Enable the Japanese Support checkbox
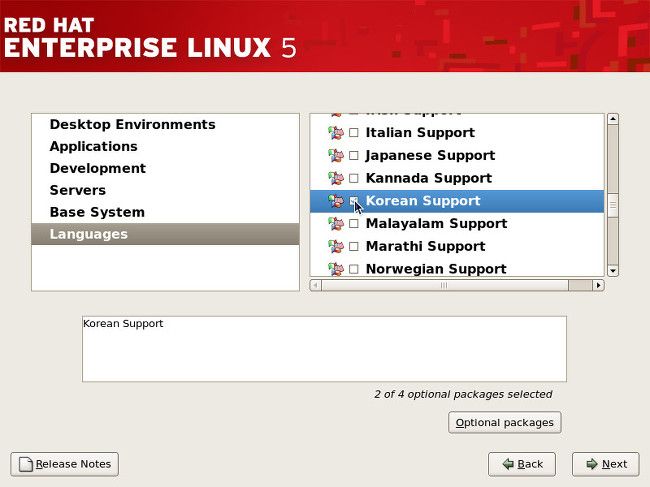This screenshot has width=650, height=487. coord(354,155)
